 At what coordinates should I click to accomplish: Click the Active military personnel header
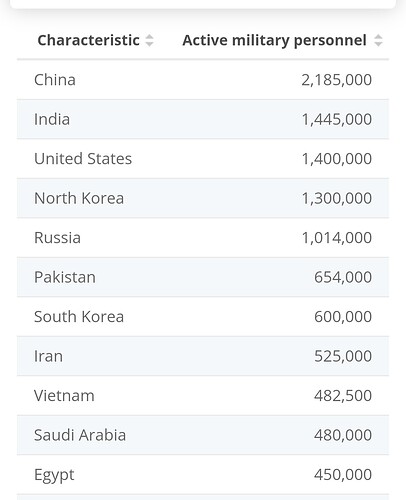coord(274,40)
